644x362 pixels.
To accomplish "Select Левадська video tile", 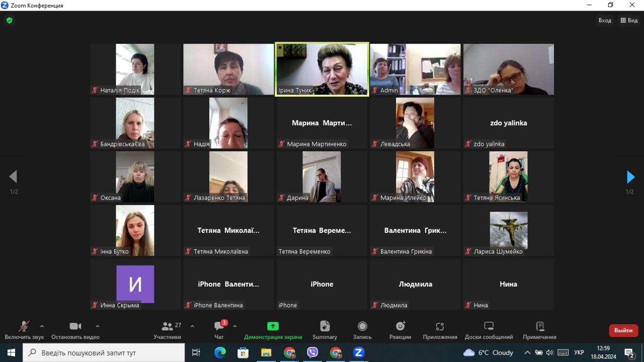I will pyautogui.click(x=415, y=123).
